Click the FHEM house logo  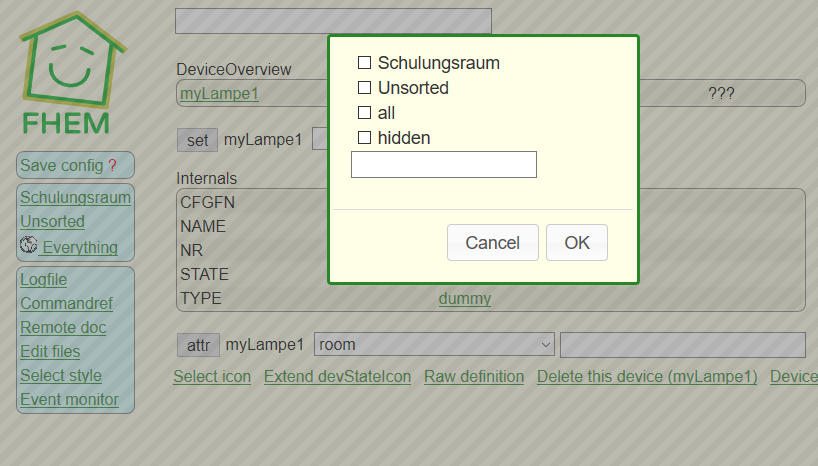point(72,72)
